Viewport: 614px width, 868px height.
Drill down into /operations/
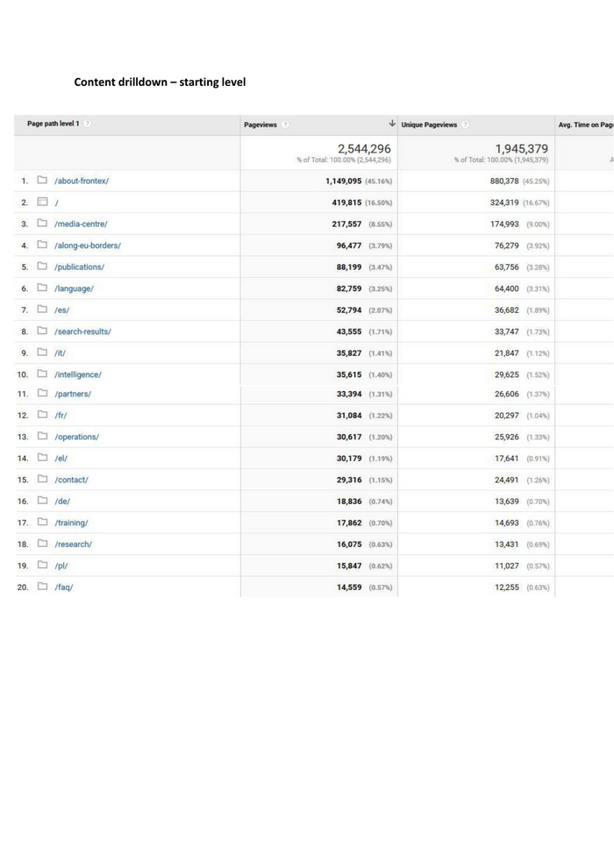[x=76, y=437]
